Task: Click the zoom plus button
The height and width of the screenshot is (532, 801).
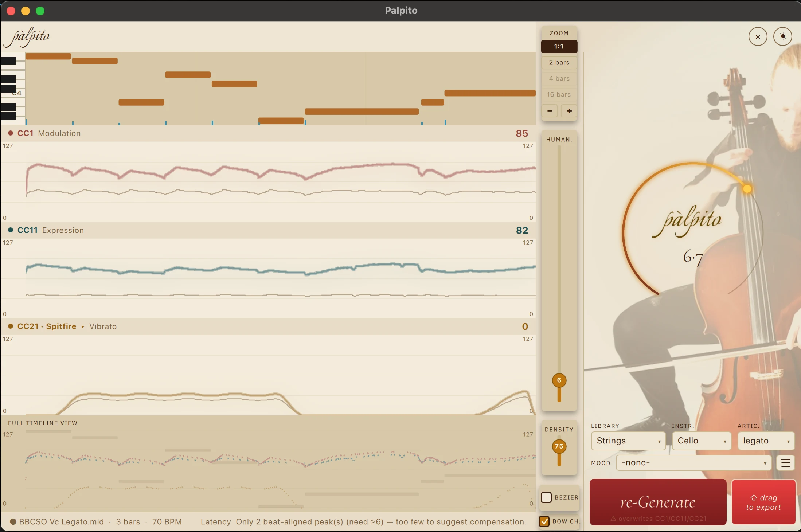Action: [569, 111]
